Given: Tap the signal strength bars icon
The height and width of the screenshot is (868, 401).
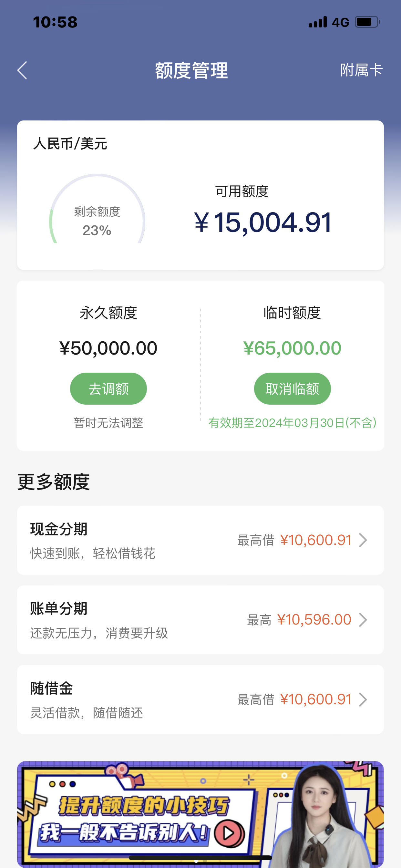Looking at the screenshot, I should (318, 22).
